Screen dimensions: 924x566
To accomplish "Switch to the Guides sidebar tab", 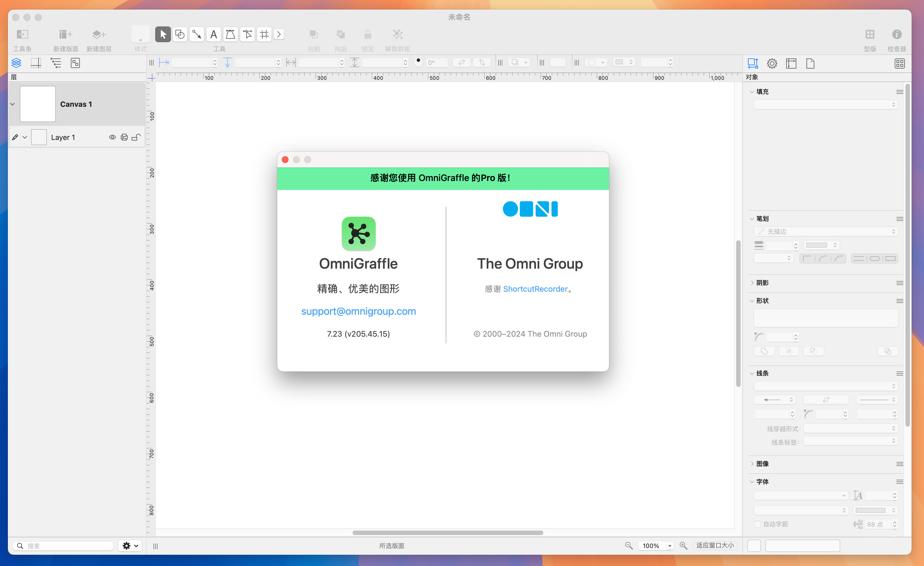I will (36, 63).
